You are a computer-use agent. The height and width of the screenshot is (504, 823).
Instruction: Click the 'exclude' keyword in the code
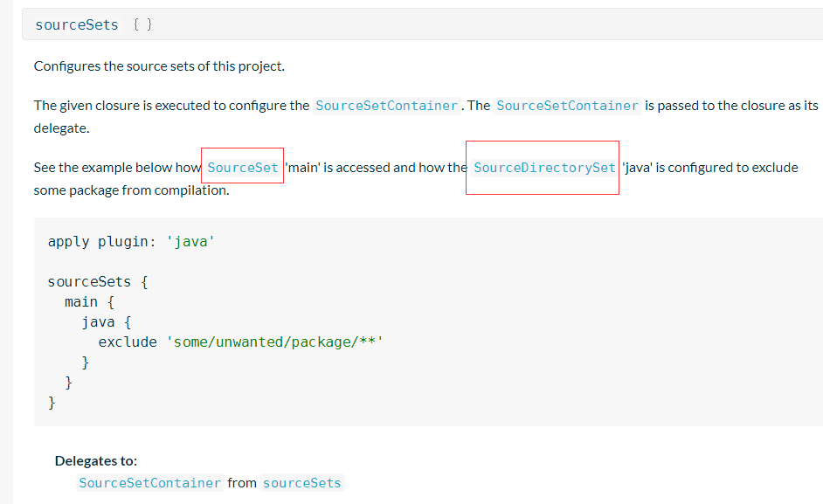(128, 342)
